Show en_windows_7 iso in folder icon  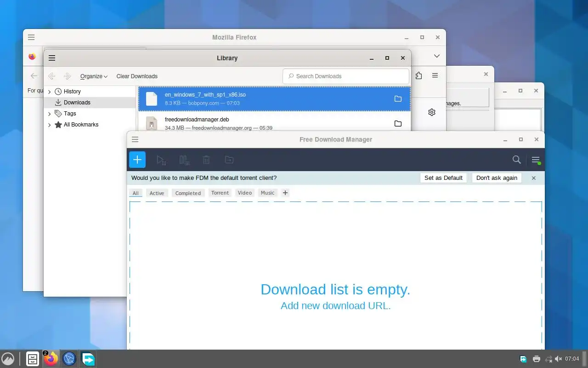pyautogui.click(x=398, y=99)
